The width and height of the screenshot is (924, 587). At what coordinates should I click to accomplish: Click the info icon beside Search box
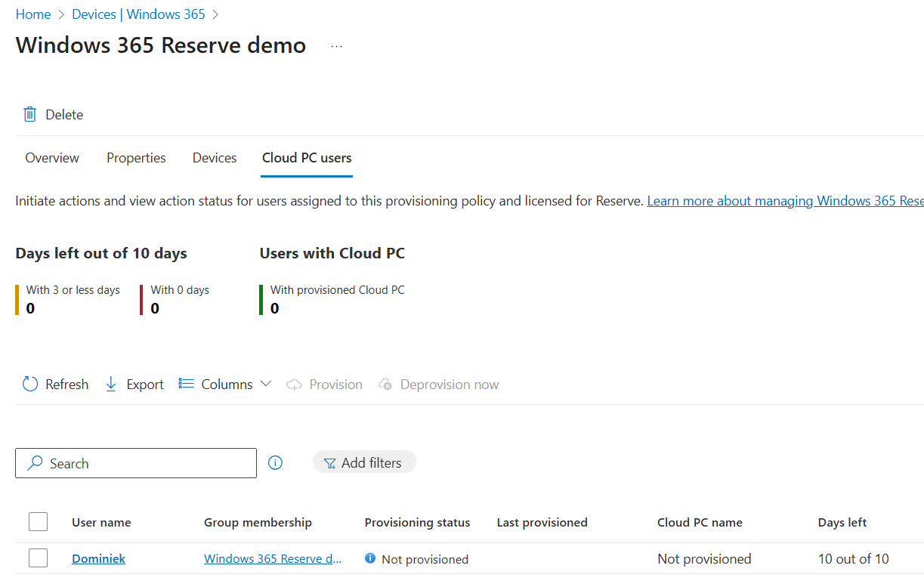[276, 463]
